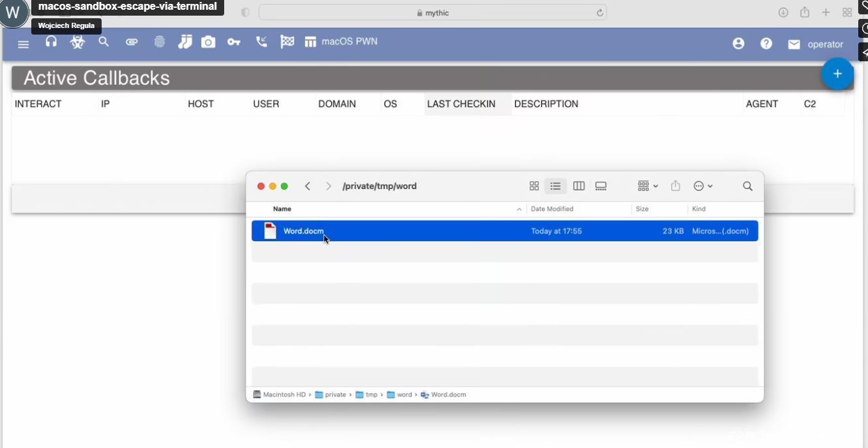Open the Mythic hamburger menu
Image resolution: width=868 pixels, height=448 pixels.
click(23, 44)
